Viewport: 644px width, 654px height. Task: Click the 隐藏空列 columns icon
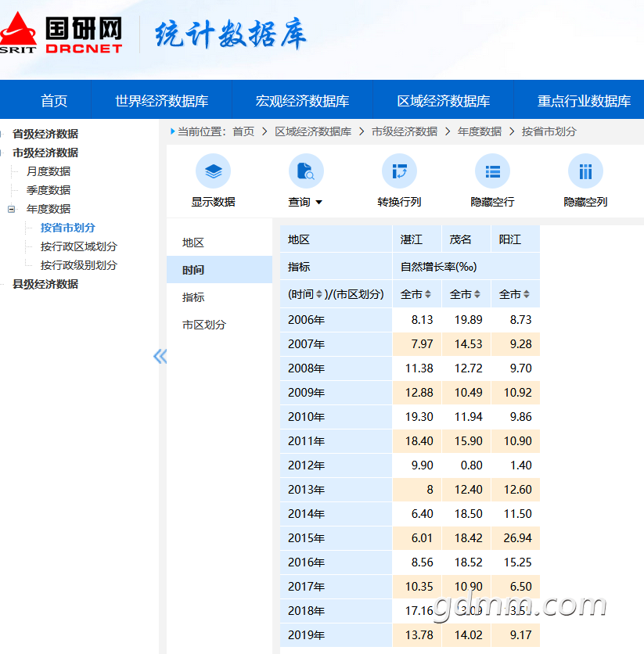coord(585,171)
